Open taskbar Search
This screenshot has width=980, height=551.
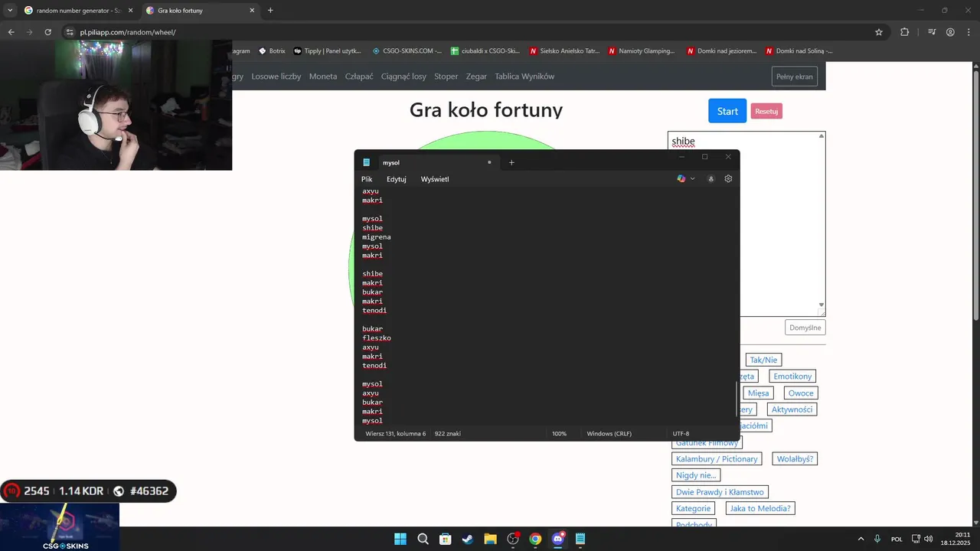(423, 539)
